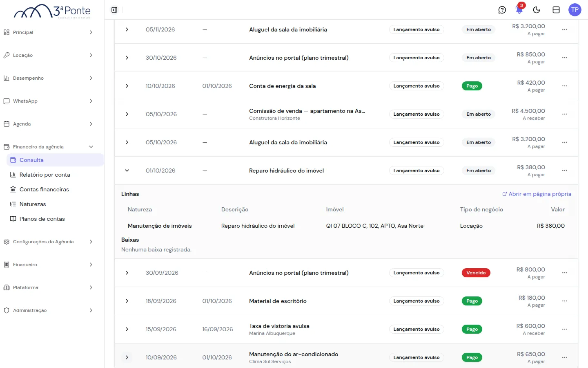Open more options for Material de escritório
Viewport: 588px width, 368px height.
pyautogui.click(x=565, y=301)
